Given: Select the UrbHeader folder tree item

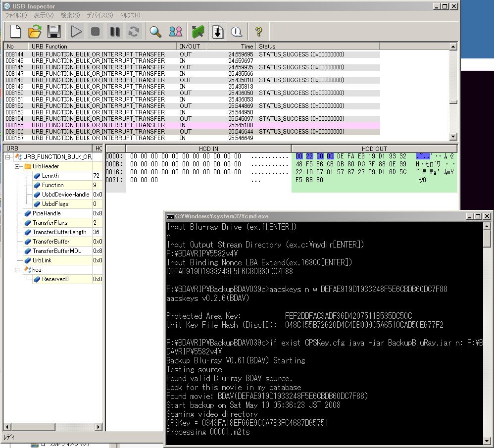Looking at the screenshot, I should [46, 166].
